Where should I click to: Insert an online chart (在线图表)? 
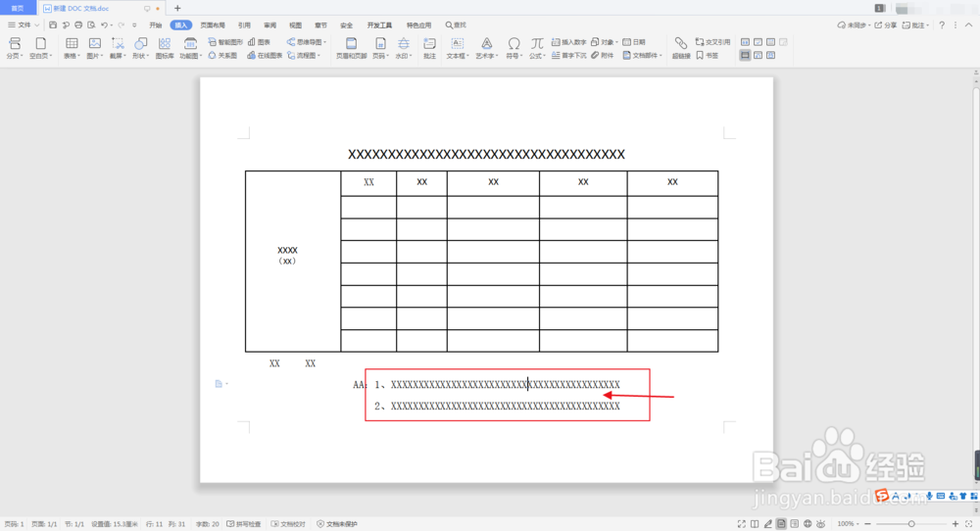pos(265,56)
